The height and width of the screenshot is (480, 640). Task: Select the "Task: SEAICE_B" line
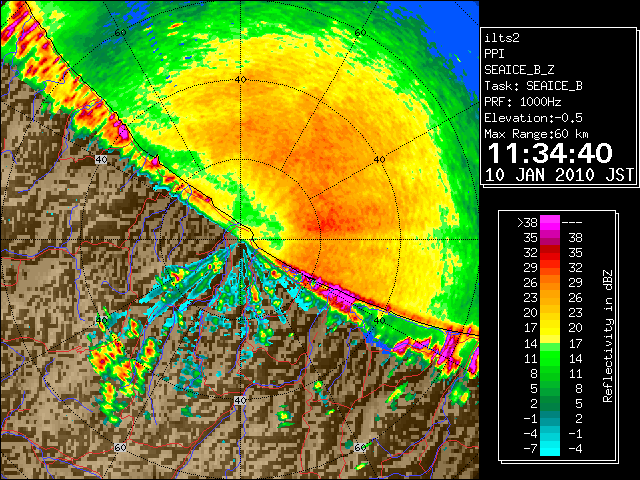pos(533,86)
